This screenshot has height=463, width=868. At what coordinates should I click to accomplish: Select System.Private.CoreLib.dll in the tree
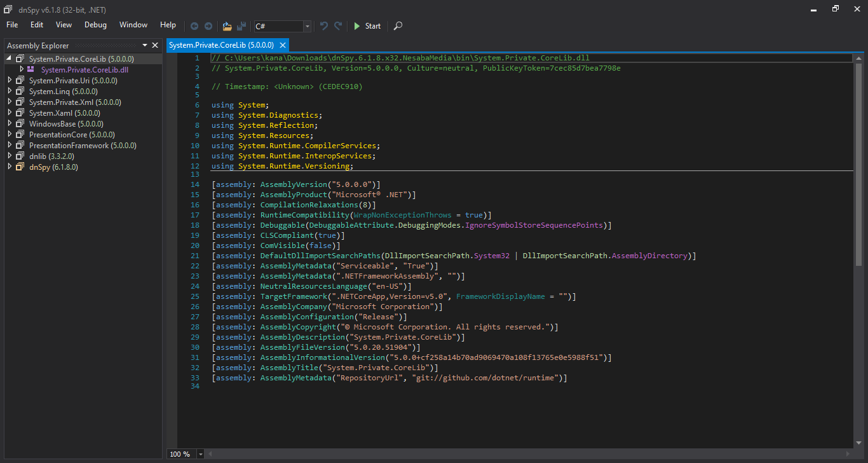85,70
